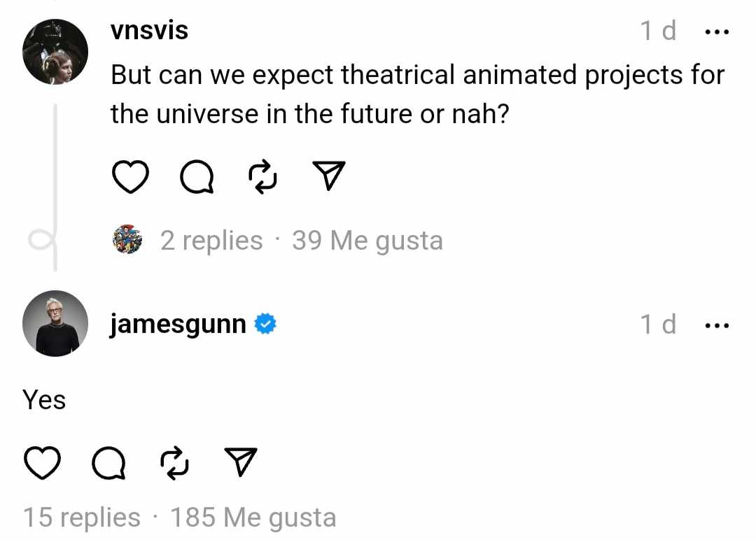Expand the 2 replies thread

(x=211, y=240)
